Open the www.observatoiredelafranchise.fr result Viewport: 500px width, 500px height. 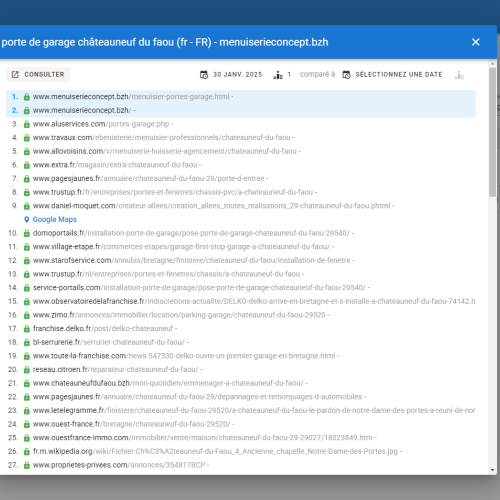[254, 301]
